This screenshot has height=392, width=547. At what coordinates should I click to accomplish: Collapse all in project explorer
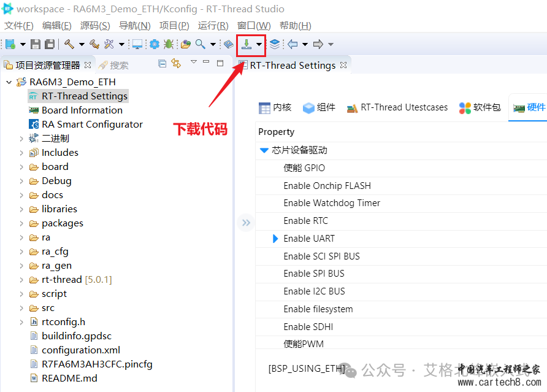click(163, 63)
